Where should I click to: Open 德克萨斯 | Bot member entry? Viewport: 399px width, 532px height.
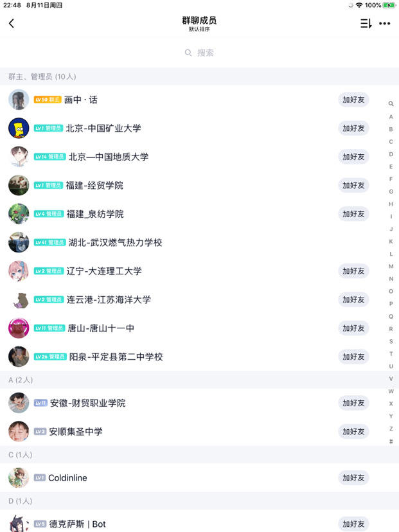[199, 522]
